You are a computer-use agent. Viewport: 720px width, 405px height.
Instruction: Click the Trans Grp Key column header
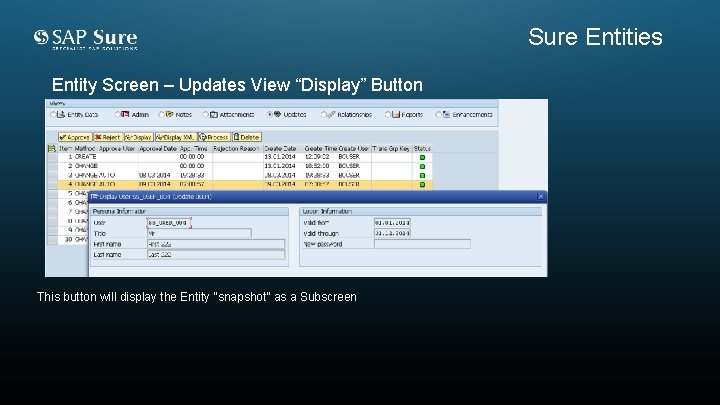coord(391,148)
